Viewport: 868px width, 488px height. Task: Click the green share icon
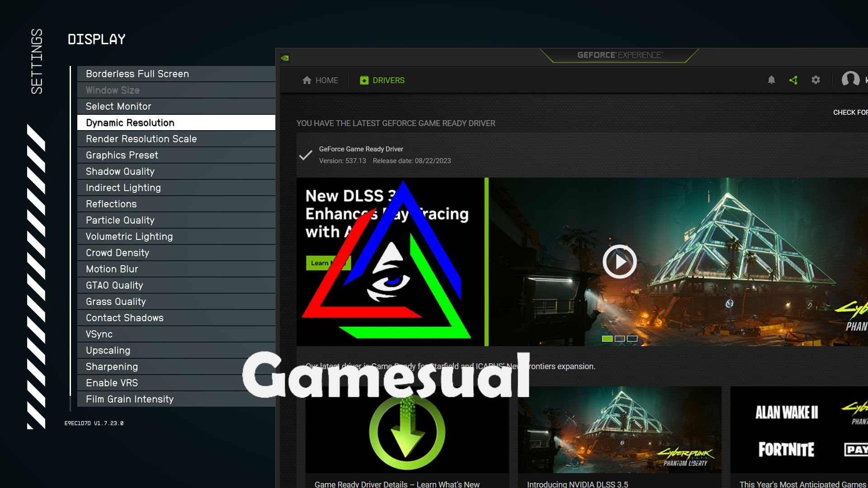(793, 80)
